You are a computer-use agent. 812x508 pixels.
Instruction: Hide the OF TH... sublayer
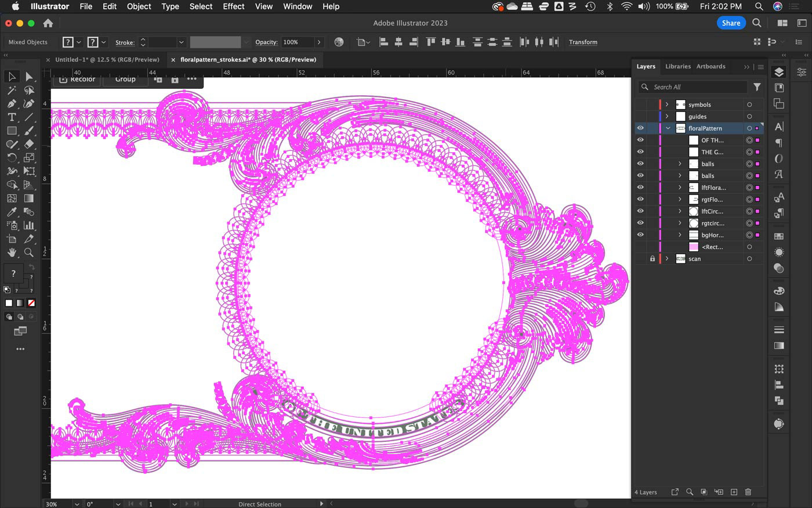coord(640,140)
